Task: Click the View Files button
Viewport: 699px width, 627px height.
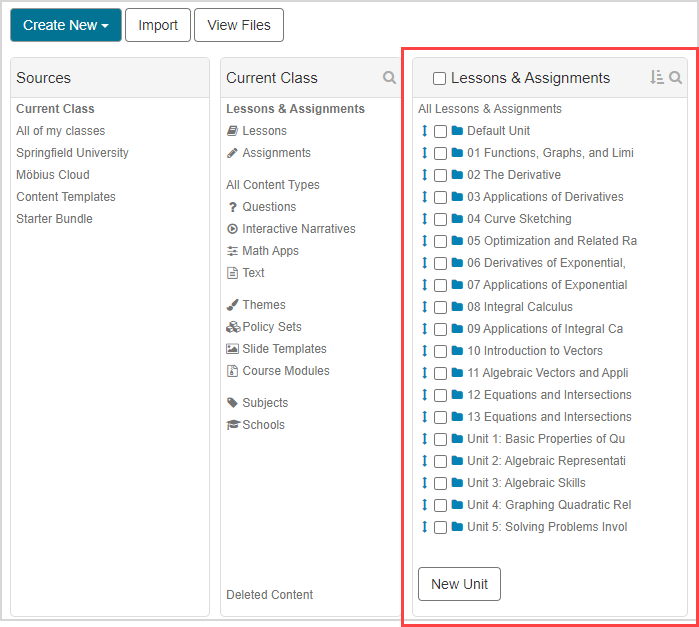Action: click(239, 25)
